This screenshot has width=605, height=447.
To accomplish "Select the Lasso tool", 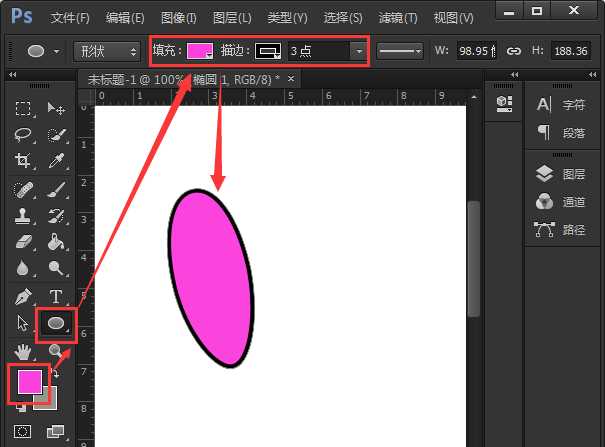I will (23, 135).
